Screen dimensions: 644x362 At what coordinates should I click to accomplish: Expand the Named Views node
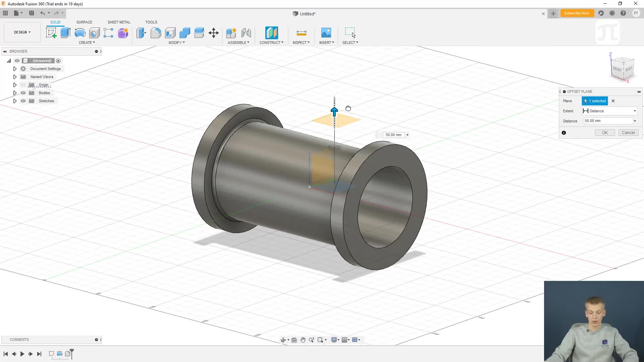[15, 77]
